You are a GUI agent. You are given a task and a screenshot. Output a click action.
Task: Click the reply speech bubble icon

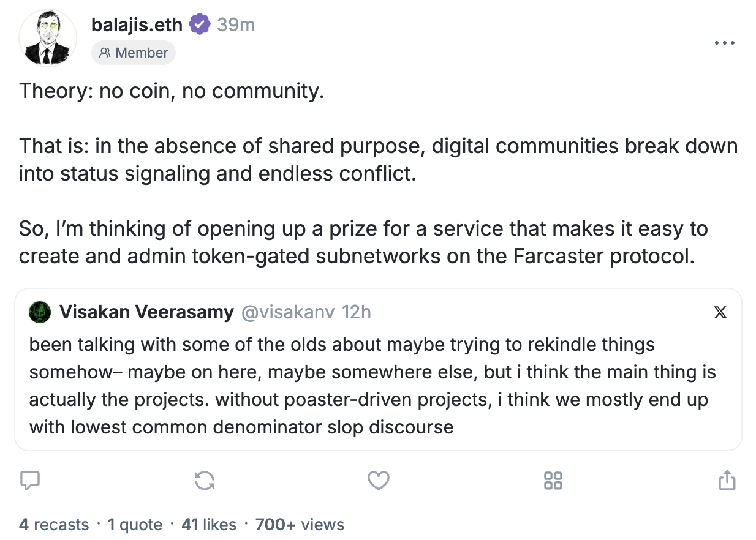point(30,481)
